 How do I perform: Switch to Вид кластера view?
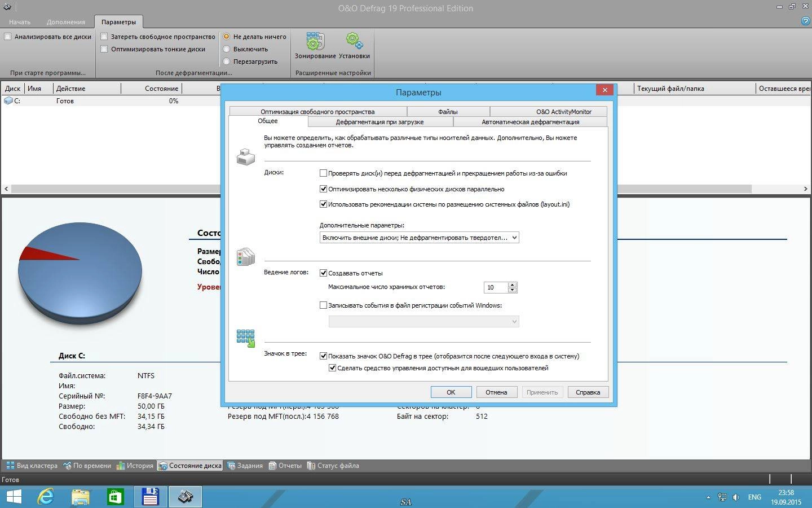(x=32, y=466)
